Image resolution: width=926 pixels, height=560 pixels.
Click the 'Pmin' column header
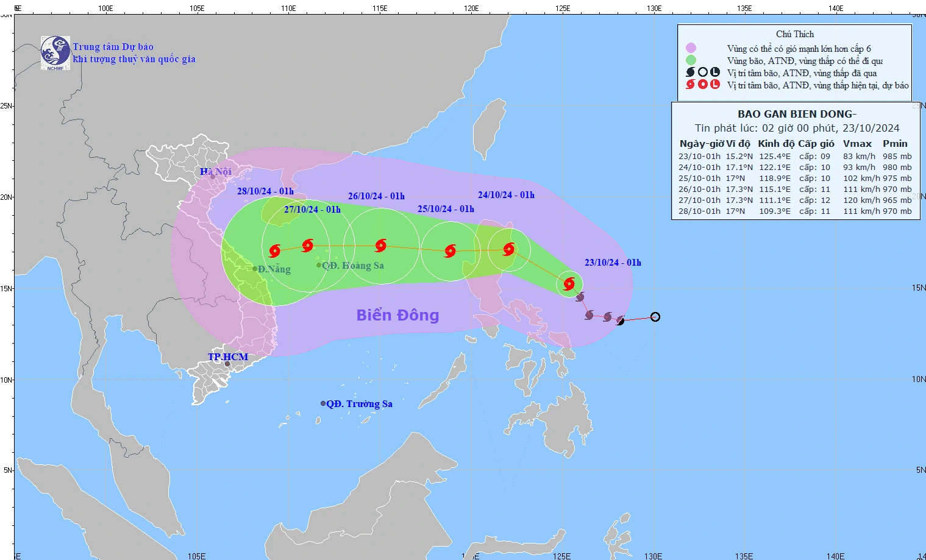click(x=895, y=144)
